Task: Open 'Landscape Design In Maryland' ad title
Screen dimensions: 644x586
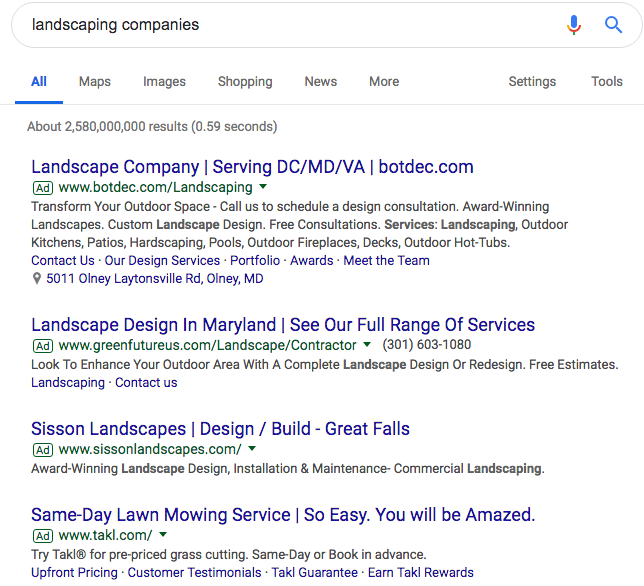Action: 283,325
